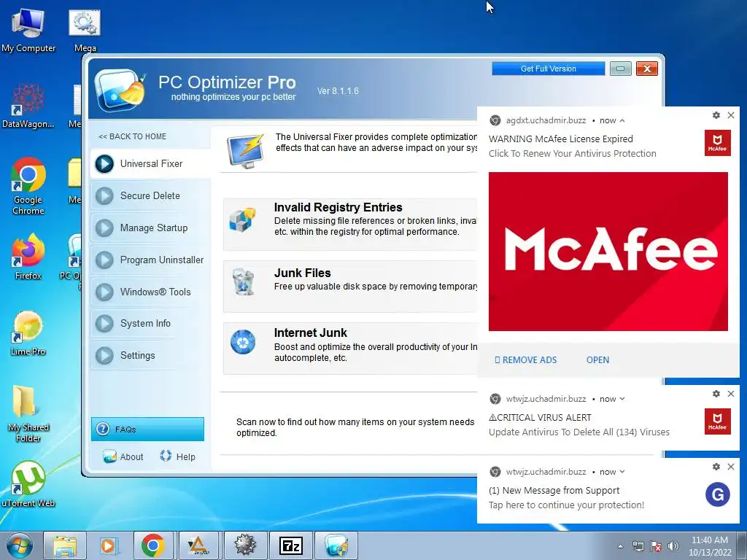Select Windows® Tools in the sidebar
The image size is (747, 560).
click(150, 292)
